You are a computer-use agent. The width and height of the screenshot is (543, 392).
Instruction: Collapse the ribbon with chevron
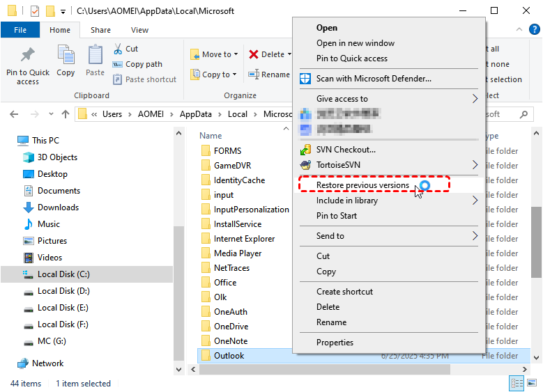[x=519, y=29]
